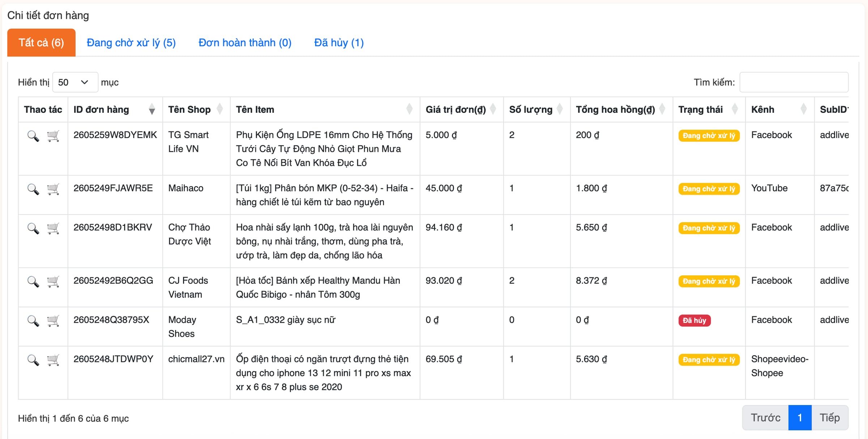Click the Đã hủy status badge
The height and width of the screenshot is (439, 868).
point(694,320)
